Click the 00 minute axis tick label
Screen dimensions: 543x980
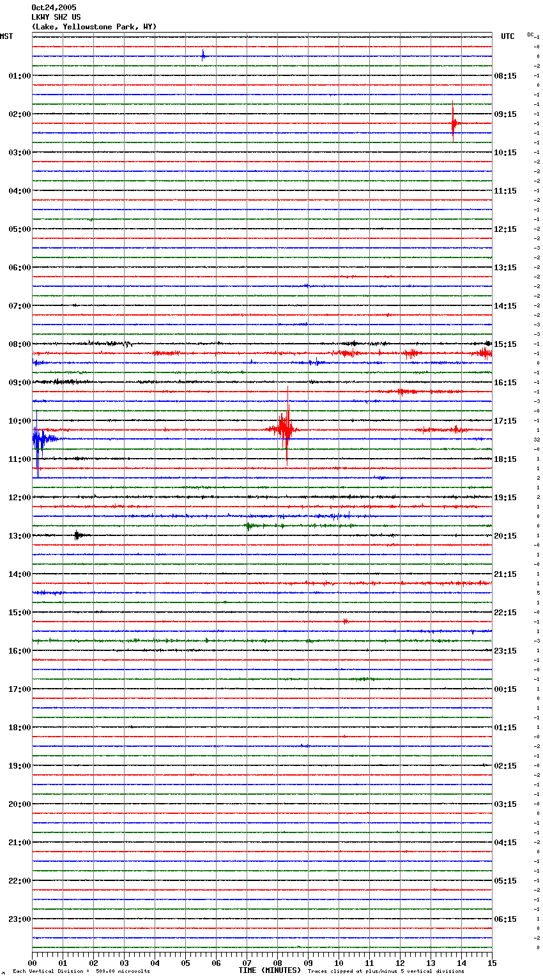(x=32, y=963)
